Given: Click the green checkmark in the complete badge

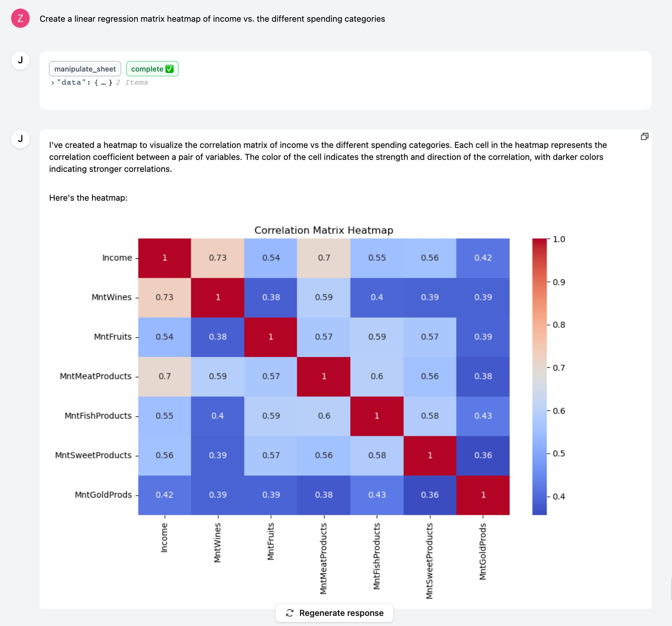Looking at the screenshot, I should (169, 69).
